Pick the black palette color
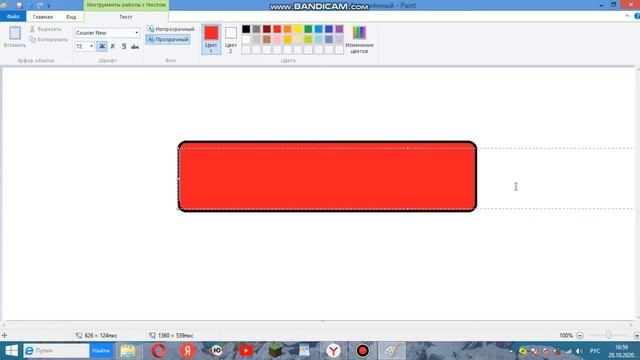The height and width of the screenshot is (360, 640). (246, 29)
